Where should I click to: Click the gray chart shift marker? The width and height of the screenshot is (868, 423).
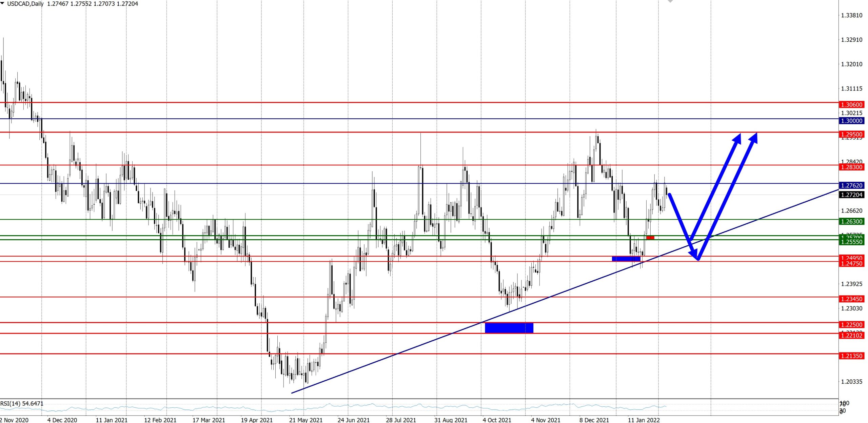pyautogui.click(x=670, y=1)
